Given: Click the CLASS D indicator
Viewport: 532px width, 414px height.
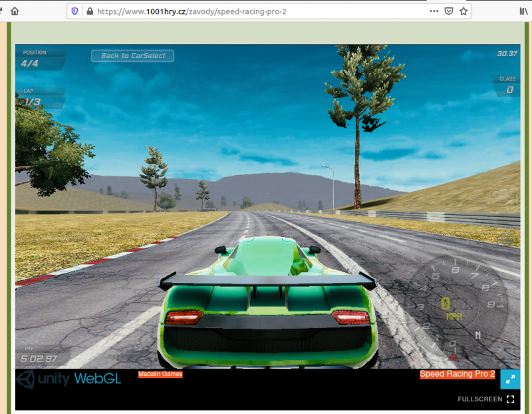Looking at the screenshot, I should pyautogui.click(x=507, y=85).
